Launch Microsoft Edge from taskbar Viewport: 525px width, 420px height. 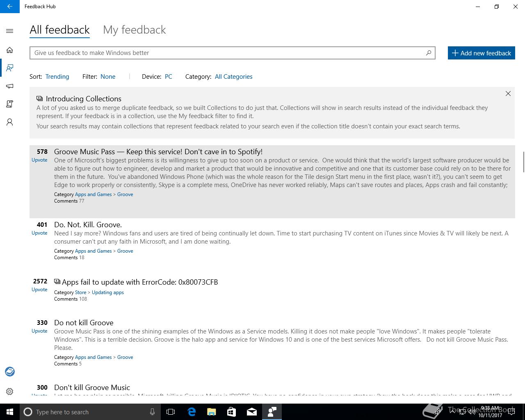[192, 412]
